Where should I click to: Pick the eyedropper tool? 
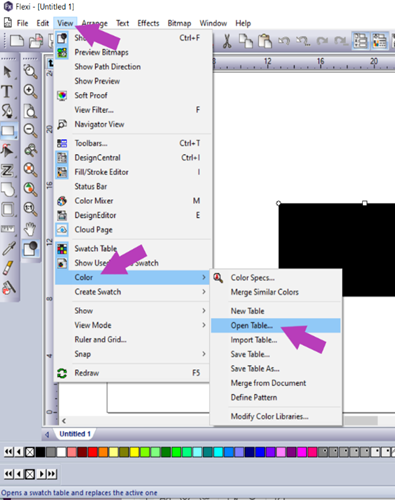point(8,248)
